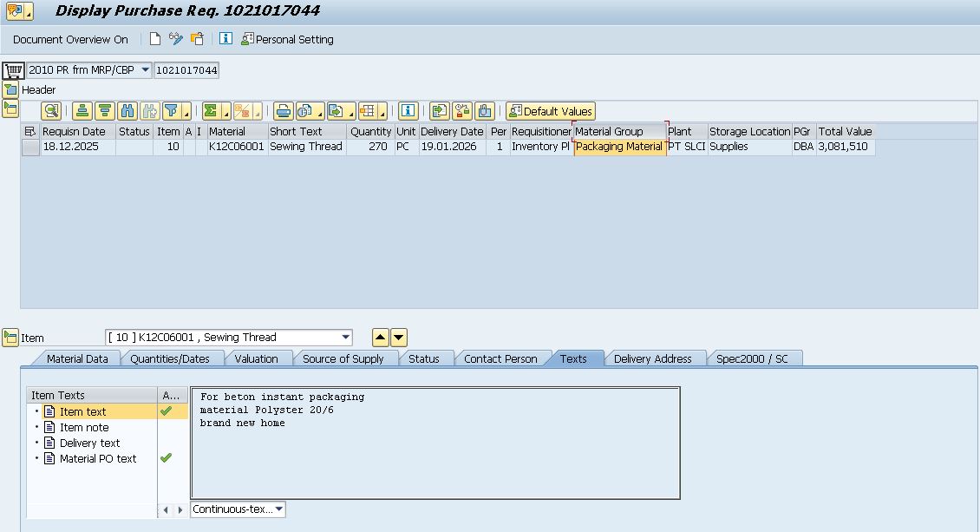Click the Default Values button
Screen dimensions: 980x532
(551, 111)
